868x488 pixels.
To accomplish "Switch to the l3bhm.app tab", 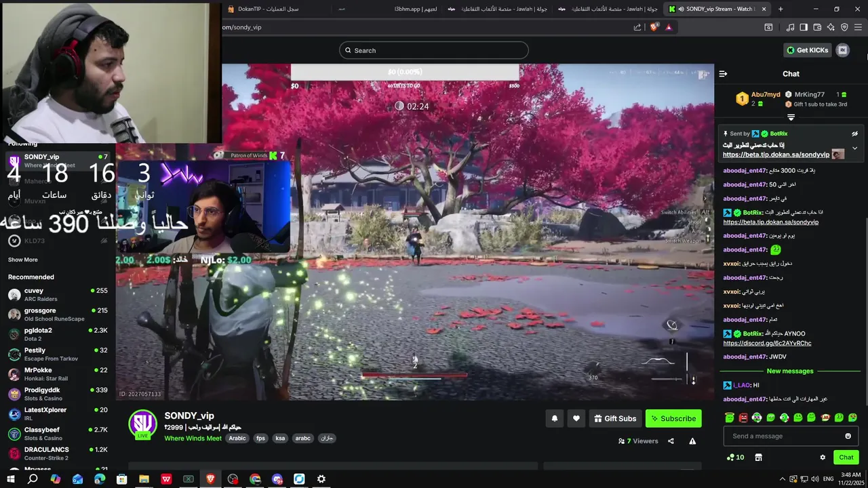I will [x=389, y=9].
